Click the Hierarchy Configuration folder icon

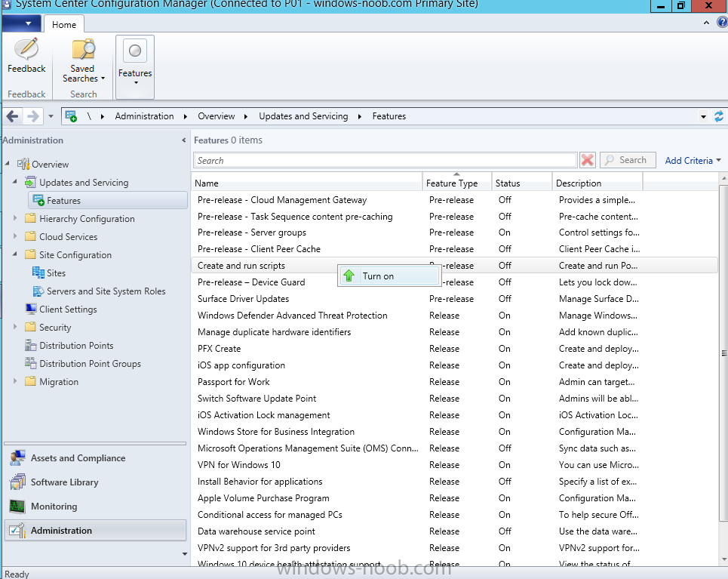(x=31, y=218)
